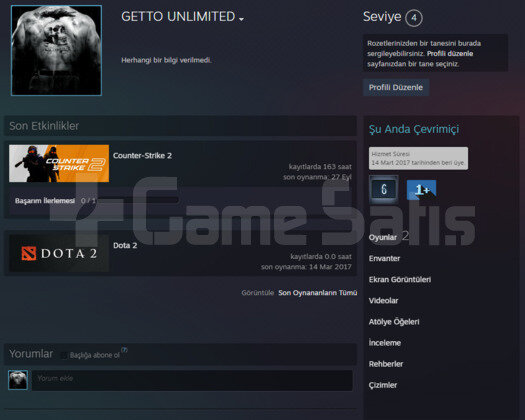The height and width of the screenshot is (420, 525).
Task: Tick the 'Başlığa abone ol' checkbox
Action: tap(64, 355)
